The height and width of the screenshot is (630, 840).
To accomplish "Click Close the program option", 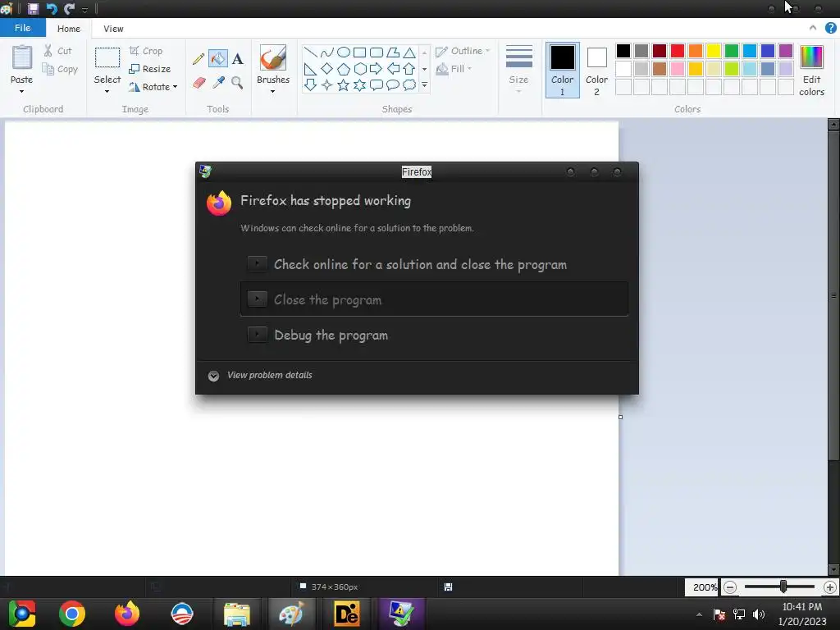I will 434,299.
